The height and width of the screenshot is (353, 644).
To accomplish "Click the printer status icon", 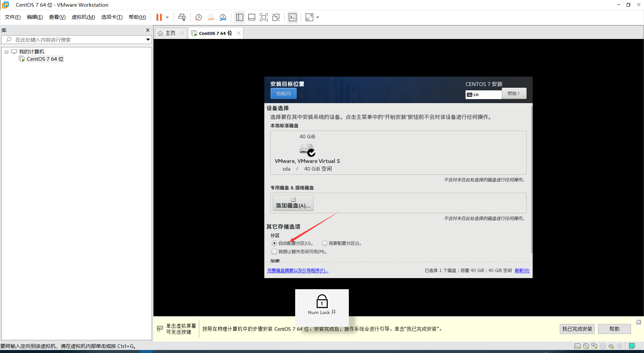I will [603, 346].
